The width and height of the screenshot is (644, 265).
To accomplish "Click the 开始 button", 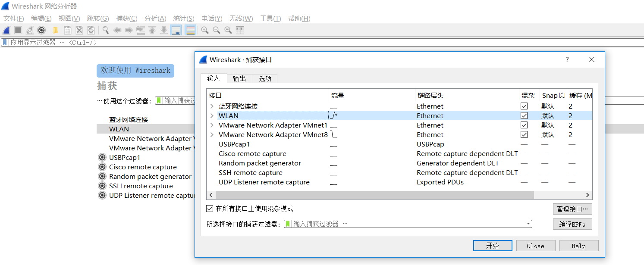I will [x=493, y=246].
